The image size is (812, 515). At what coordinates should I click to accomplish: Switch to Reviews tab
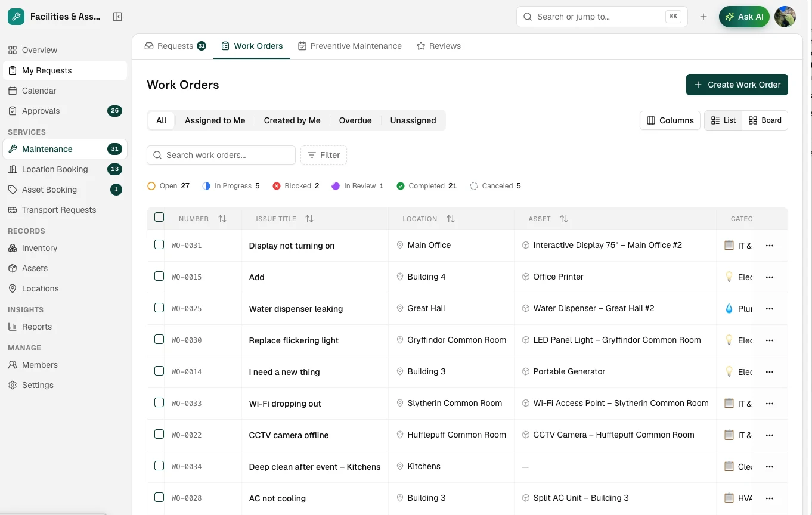(x=439, y=46)
